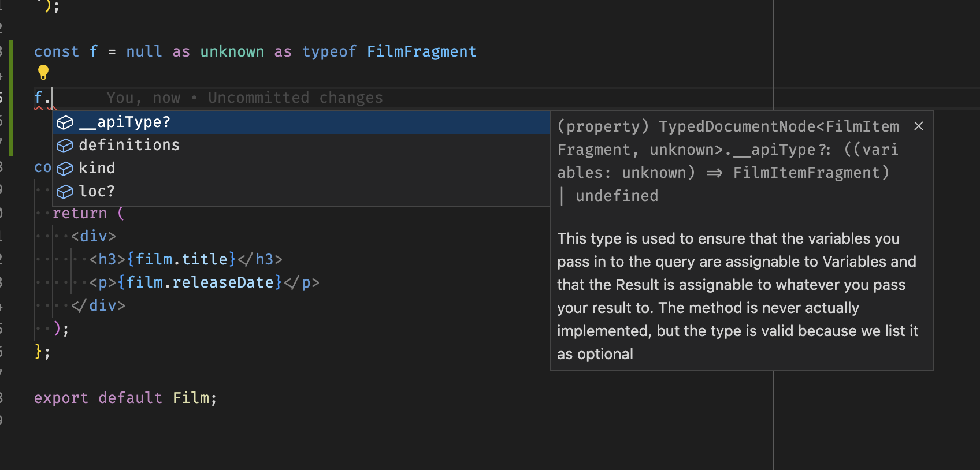Select the __apiType? autocomplete suggestion
Viewport: 980px width, 470px height.
(x=125, y=122)
